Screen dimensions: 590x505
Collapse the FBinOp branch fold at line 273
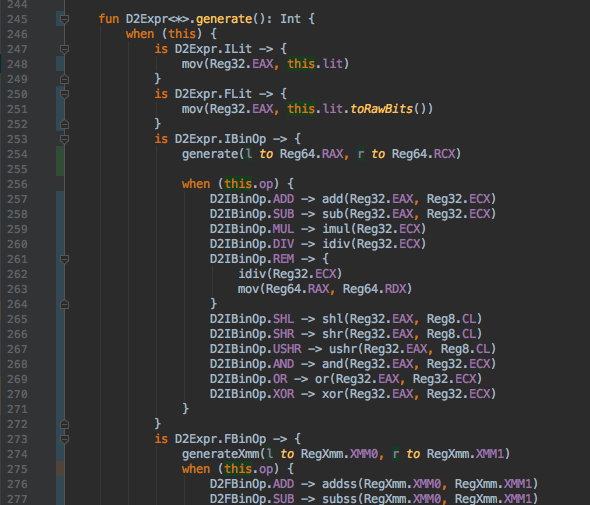(x=64, y=439)
